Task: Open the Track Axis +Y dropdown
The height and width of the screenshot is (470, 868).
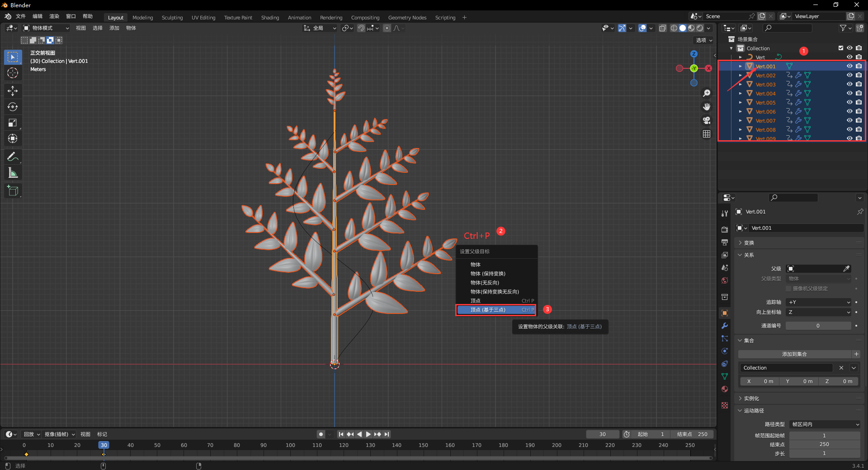Action: tap(819, 302)
